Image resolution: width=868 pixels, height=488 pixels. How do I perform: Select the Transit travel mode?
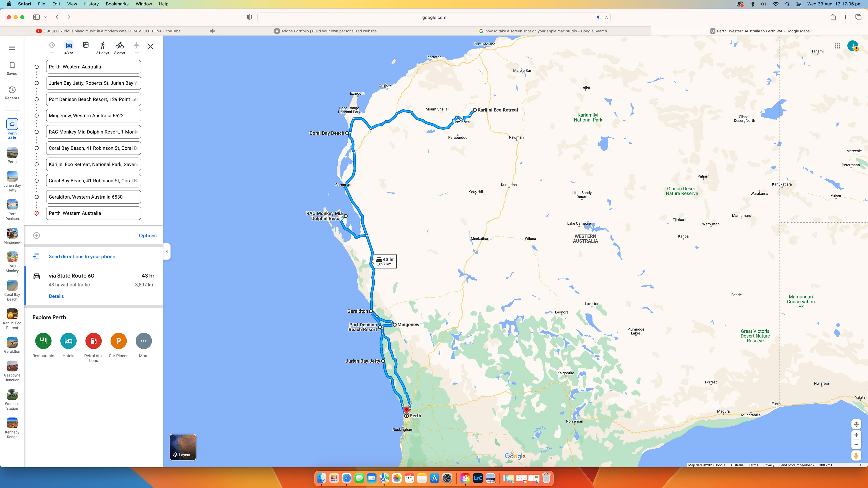click(86, 45)
